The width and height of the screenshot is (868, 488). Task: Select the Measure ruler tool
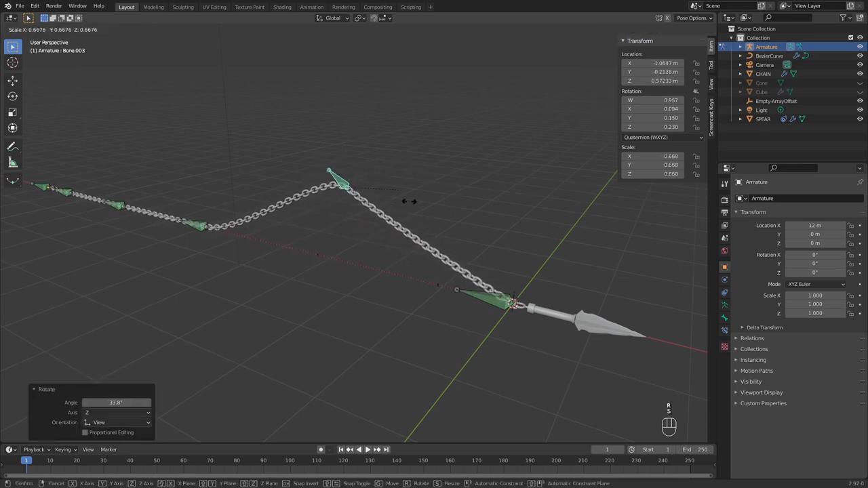12,162
